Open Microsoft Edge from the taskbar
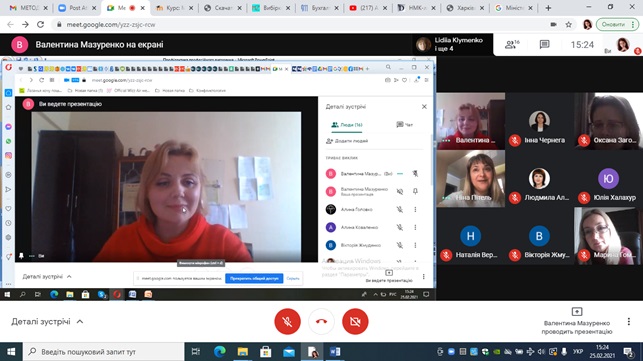The image size is (643, 361). pos(220,352)
